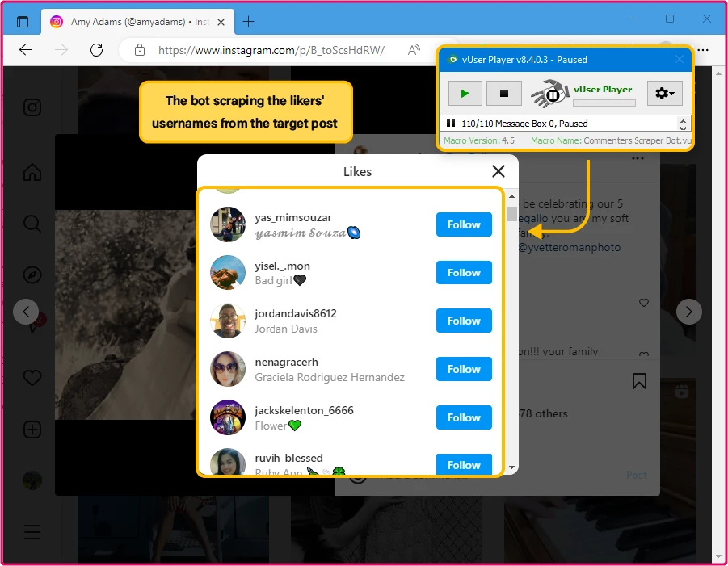Select the Amy Adams Instagram tab

(138, 22)
